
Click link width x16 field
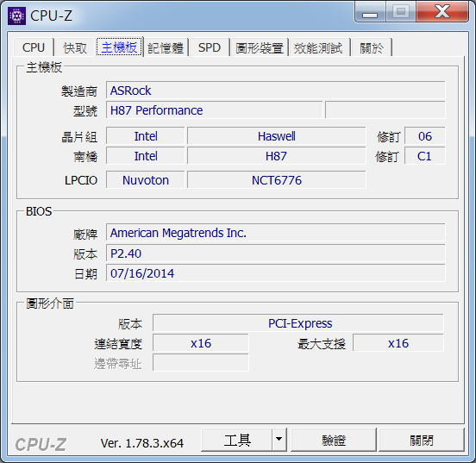click(x=201, y=343)
